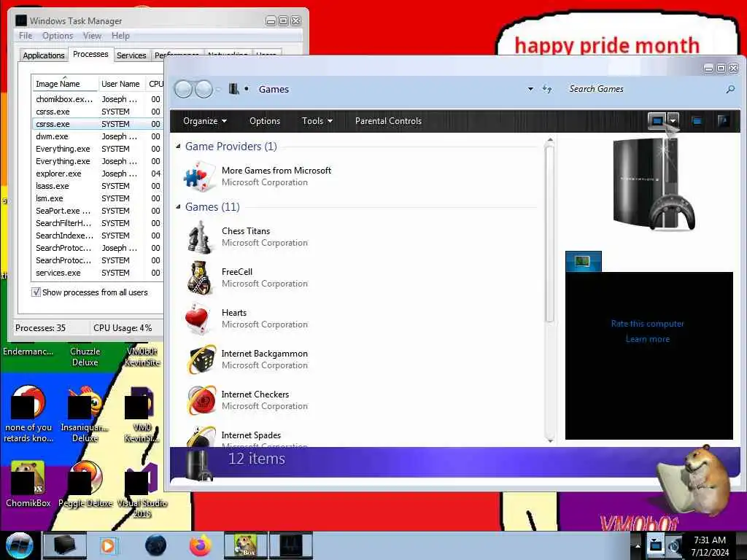Select the lsass.exe process row
The height and width of the screenshot is (560, 747).
(98, 186)
